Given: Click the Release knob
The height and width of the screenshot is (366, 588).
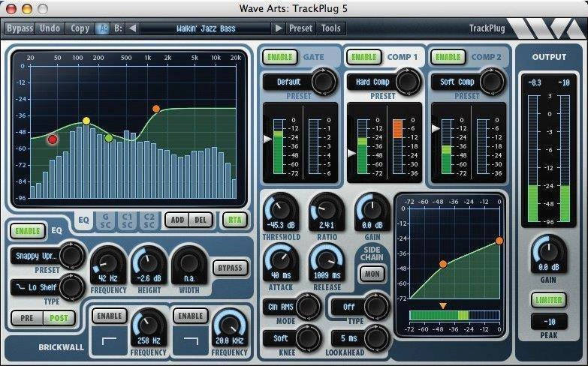Looking at the screenshot, I should 327,260.
